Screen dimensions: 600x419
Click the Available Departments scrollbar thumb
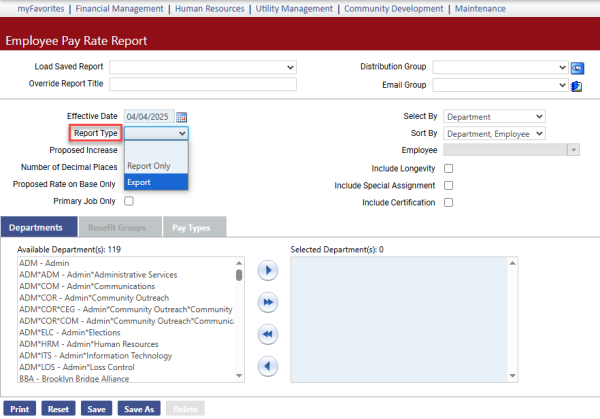239,275
